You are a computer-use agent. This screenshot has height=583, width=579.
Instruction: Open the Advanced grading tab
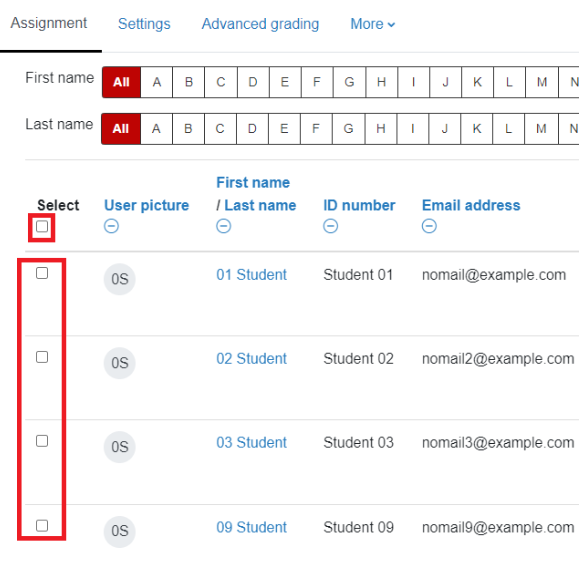point(260,24)
